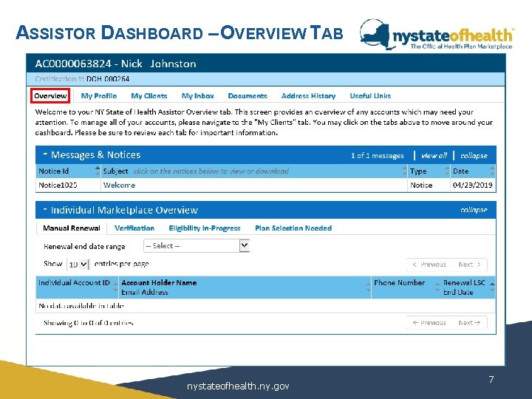Sort by Account Holder Name column
Viewport: 532px width, 399px height.
click(245, 287)
